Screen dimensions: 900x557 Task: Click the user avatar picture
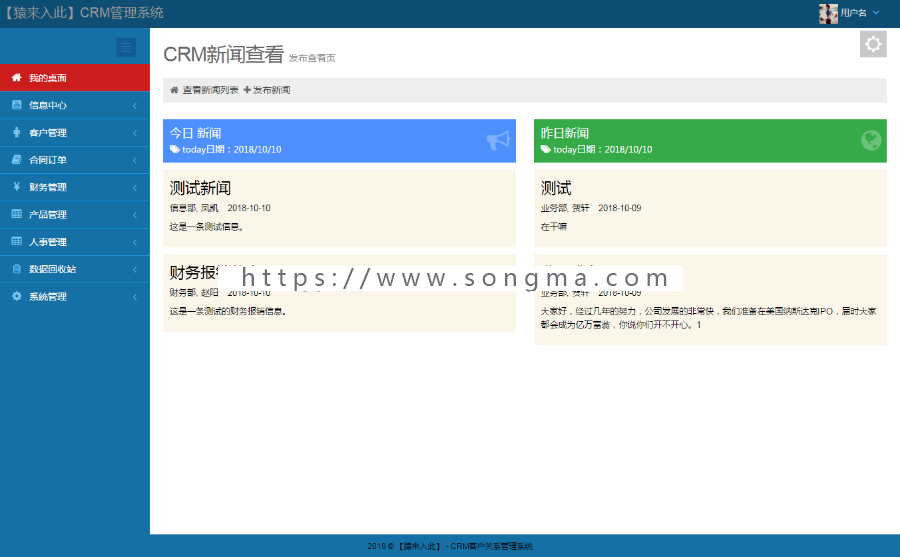828,13
